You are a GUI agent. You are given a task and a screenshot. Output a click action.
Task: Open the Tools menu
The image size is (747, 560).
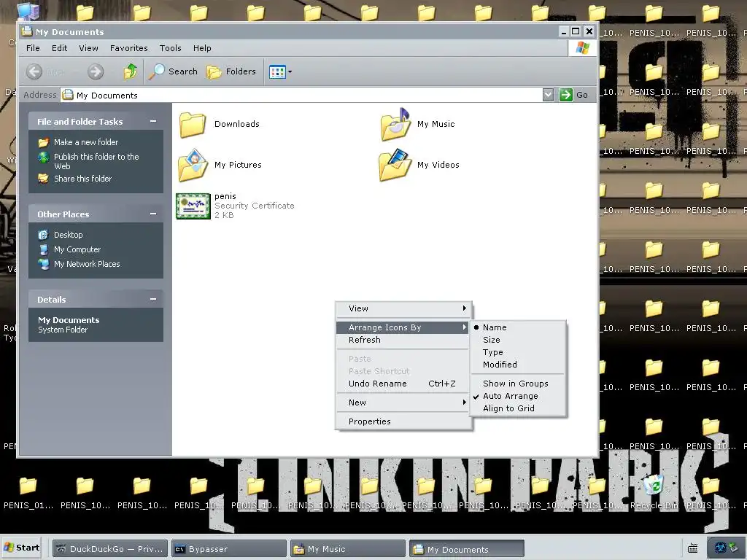pyautogui.click(x=170, y=48)
